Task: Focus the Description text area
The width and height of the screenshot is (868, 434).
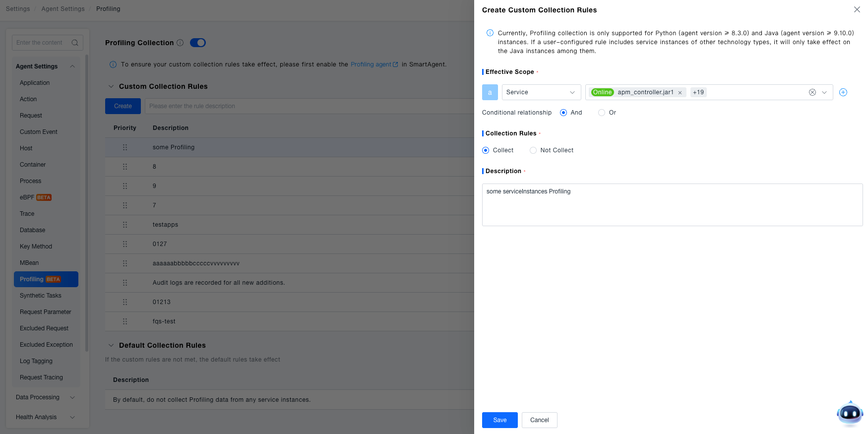Action: [673, 205]
